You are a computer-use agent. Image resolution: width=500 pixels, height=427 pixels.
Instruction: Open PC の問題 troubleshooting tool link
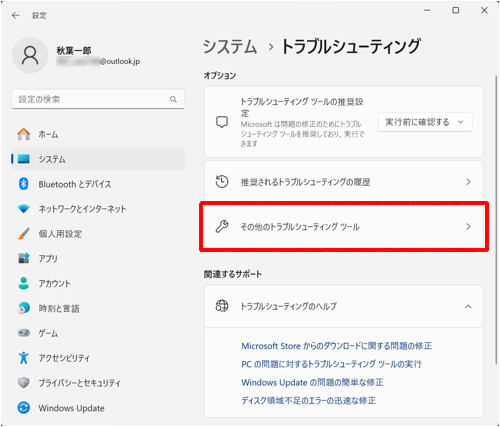tap(331, 364)
